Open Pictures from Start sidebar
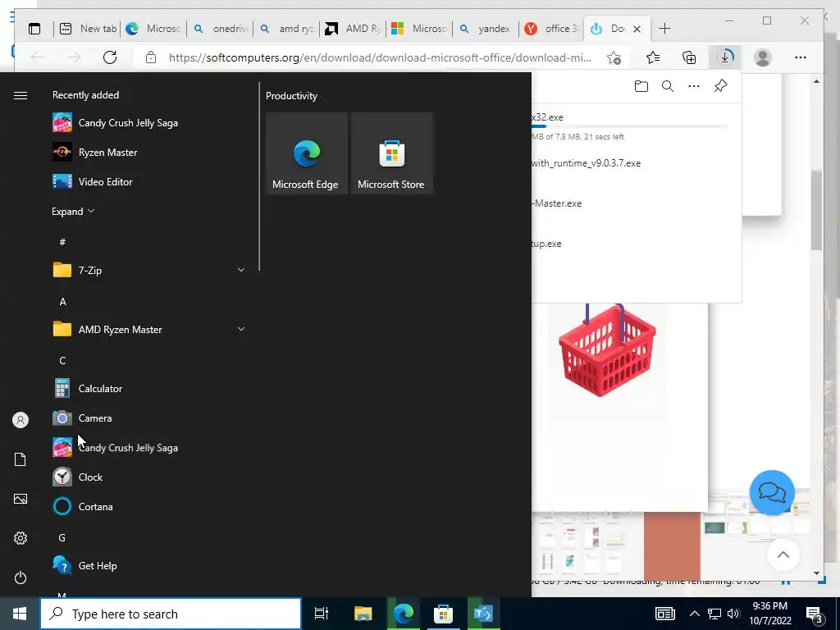Image resolution: width=840 pixels, height=630 pixels. (21, 499)
